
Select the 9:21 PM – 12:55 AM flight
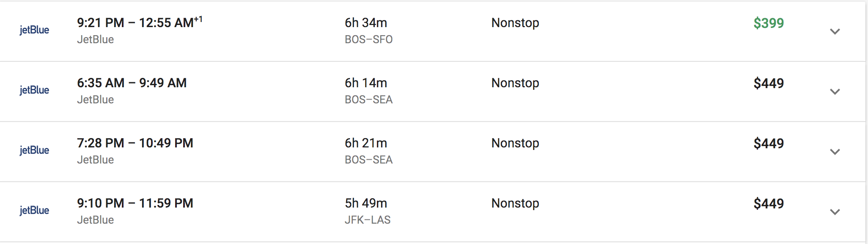tap(432, 31)
